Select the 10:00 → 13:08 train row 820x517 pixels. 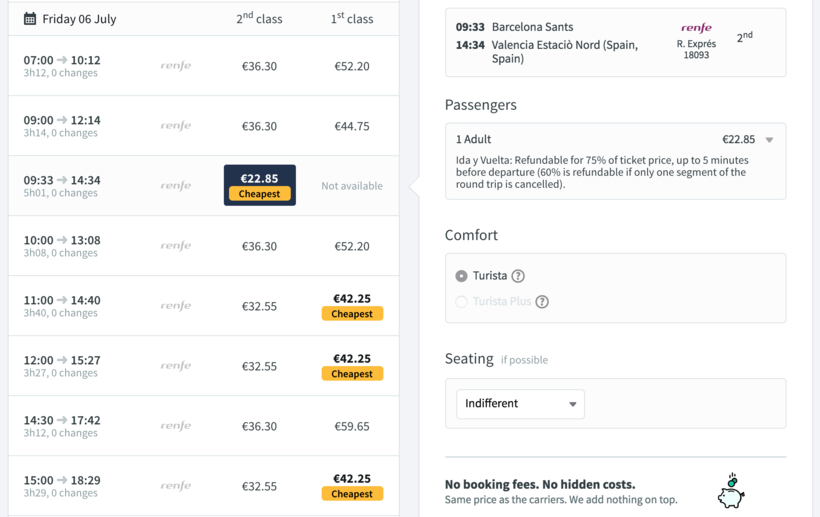(62, 245)
